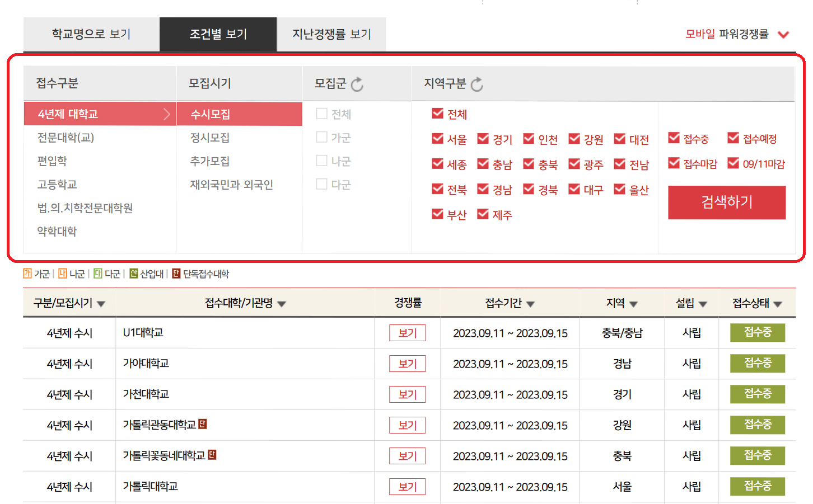The height and width of the screenshot is (504, 813).
Task: Uncheck the 전체 region checkbox
Action: click(437, 114)
